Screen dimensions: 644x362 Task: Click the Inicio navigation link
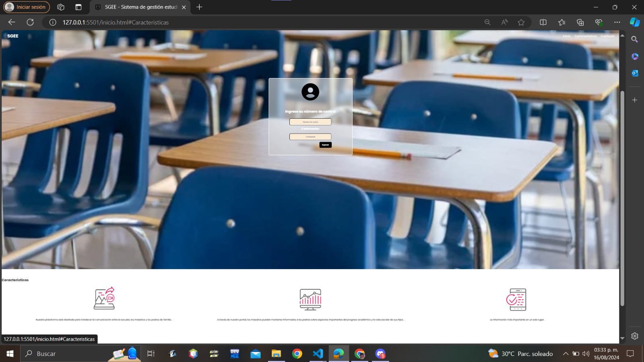click(567, 36)
